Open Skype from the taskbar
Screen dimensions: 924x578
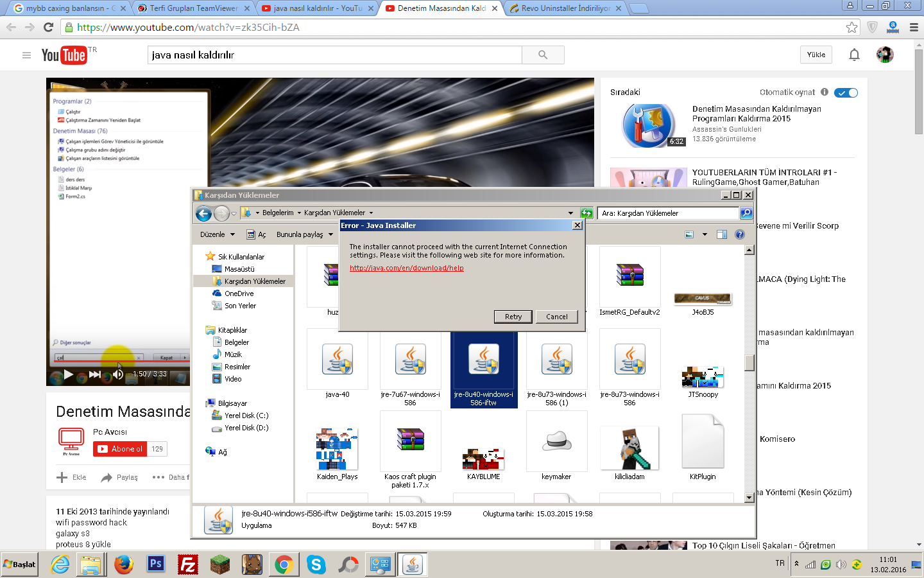pos(316,565)
